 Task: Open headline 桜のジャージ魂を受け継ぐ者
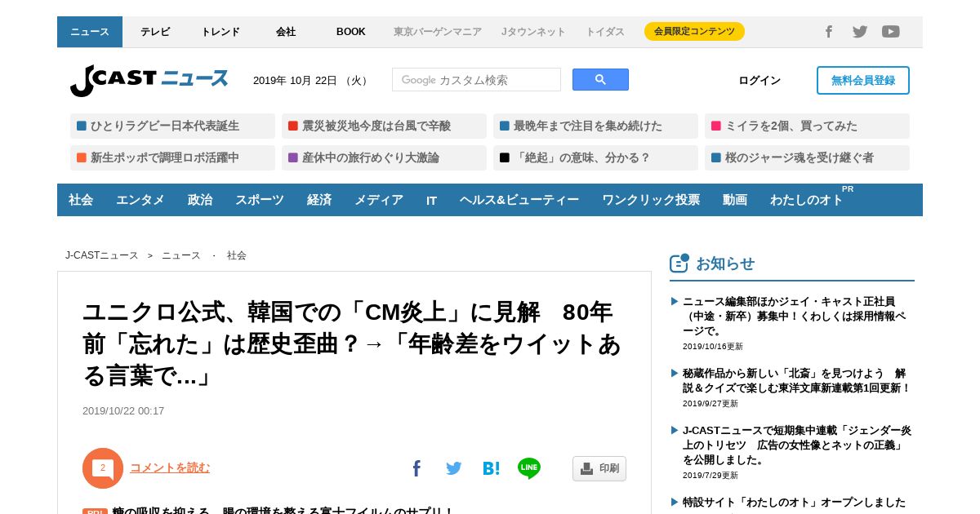(807, 157)
